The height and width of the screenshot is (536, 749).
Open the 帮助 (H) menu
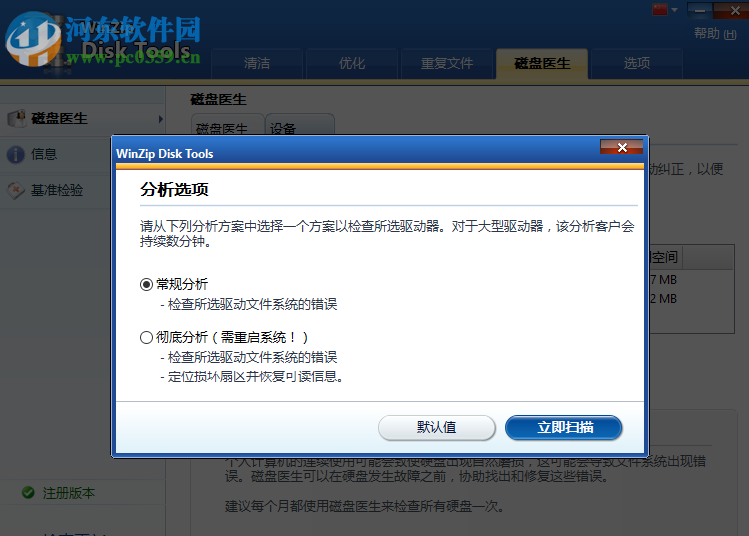(715, 33)
